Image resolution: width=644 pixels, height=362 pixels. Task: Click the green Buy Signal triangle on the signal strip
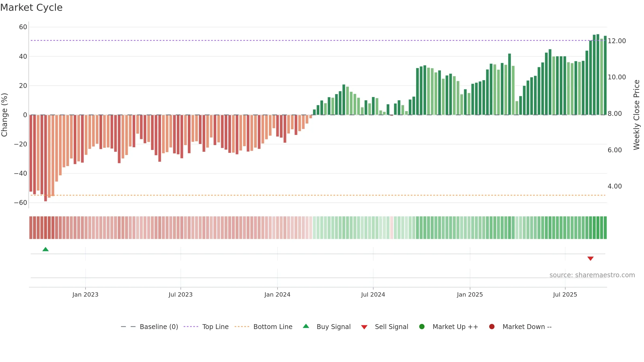tap(46, 249)
